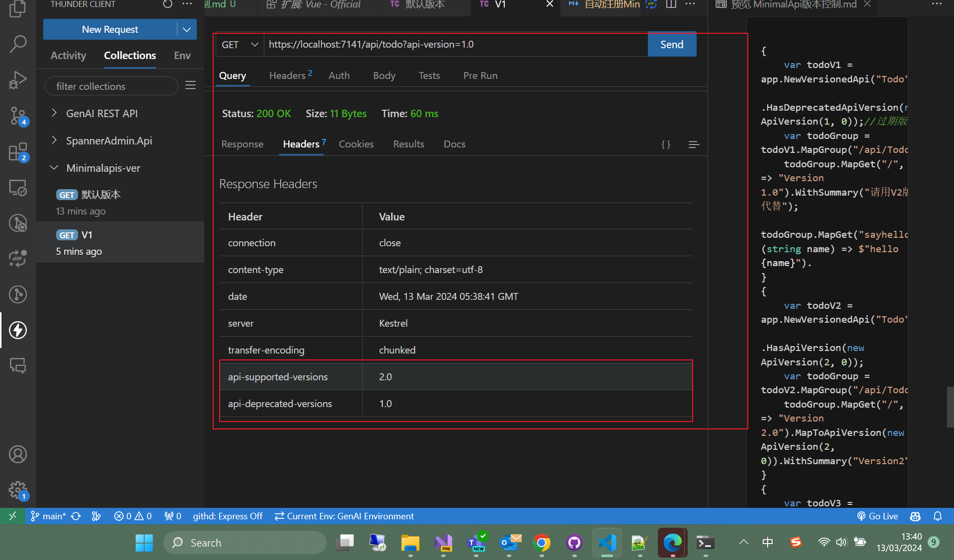Screen dimensions: 954x560
Task: Click the taskbar Search box
Action: [x=244, y=543]
